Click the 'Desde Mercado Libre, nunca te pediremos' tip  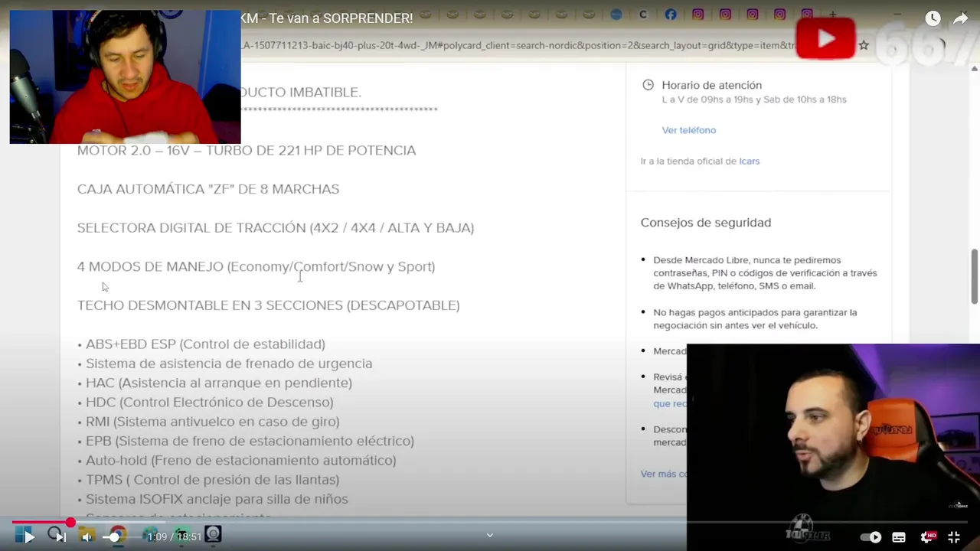coord(765,273)
